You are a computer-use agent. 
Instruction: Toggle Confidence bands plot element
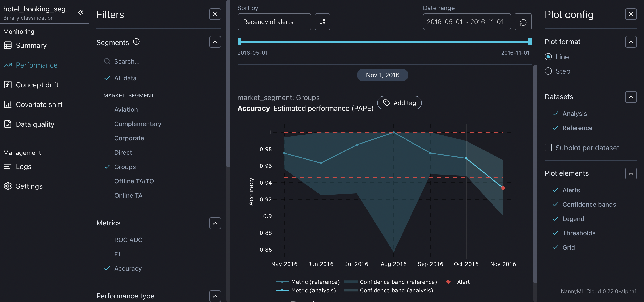click(589, 204)
